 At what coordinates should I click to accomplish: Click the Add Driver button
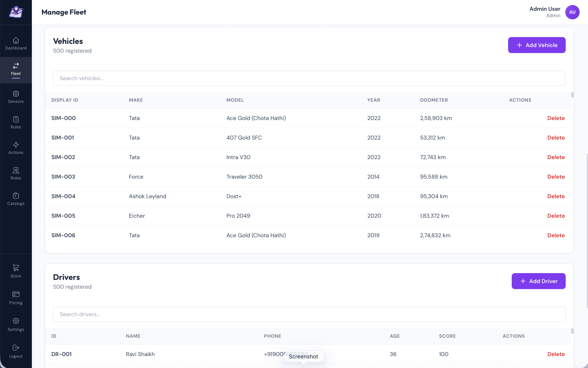(538, 281)
